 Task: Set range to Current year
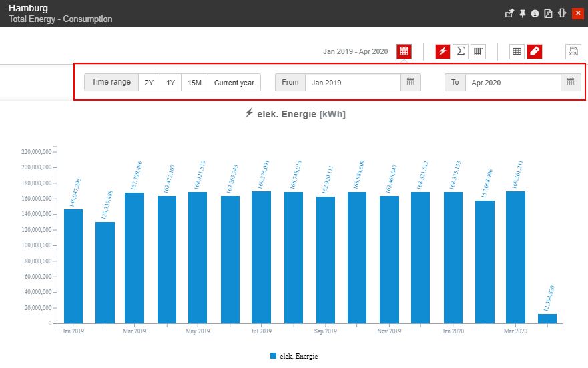click(234, 83)
